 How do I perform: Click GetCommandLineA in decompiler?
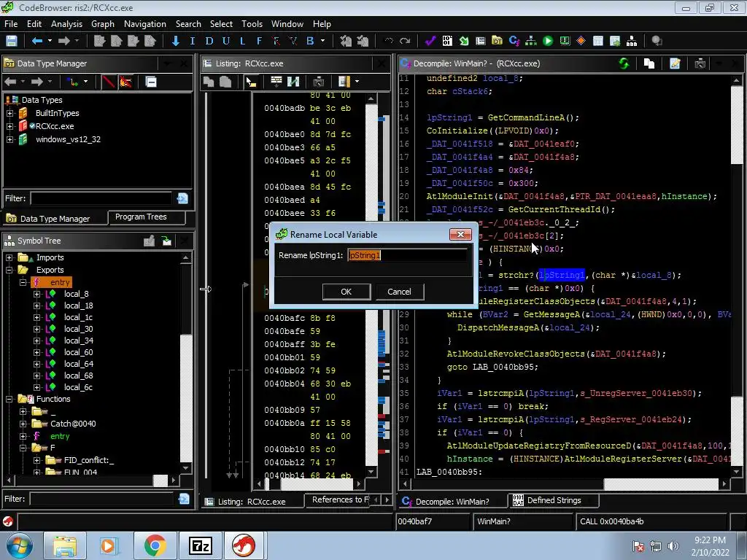[526, 117]
